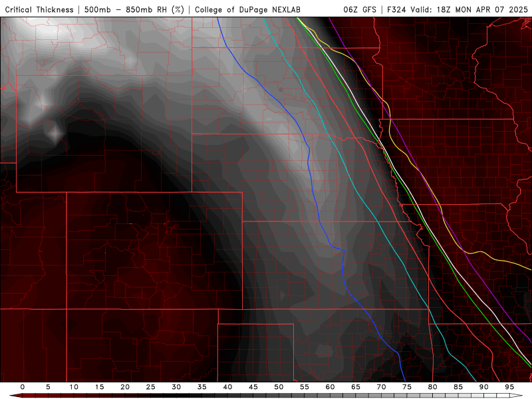Click the colorbar label "55"
532x399 pixels.
tap(305, 387)
